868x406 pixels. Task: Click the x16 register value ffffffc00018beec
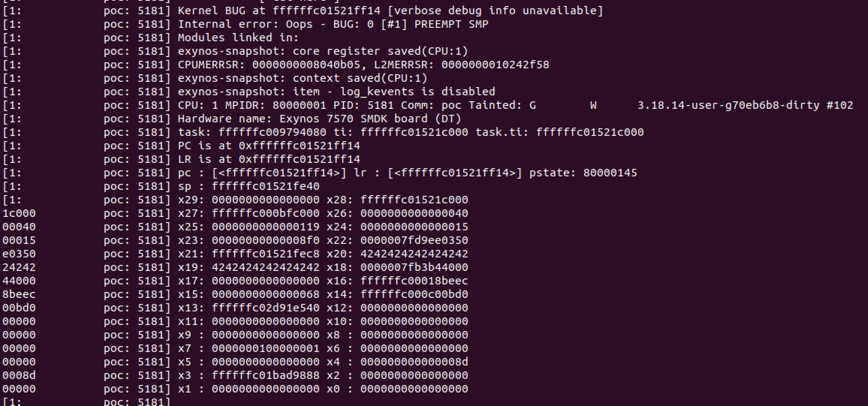pyautogui.click(x=414, y=281)
